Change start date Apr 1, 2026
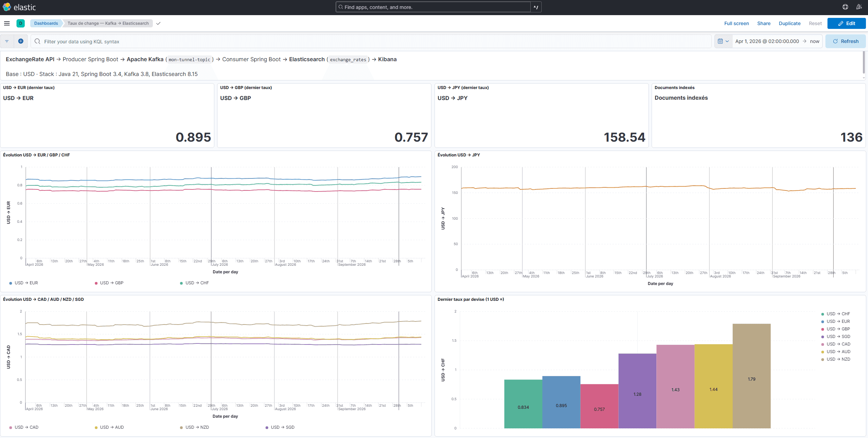Viewport: 868px width, 438px height. coord(767,41)
